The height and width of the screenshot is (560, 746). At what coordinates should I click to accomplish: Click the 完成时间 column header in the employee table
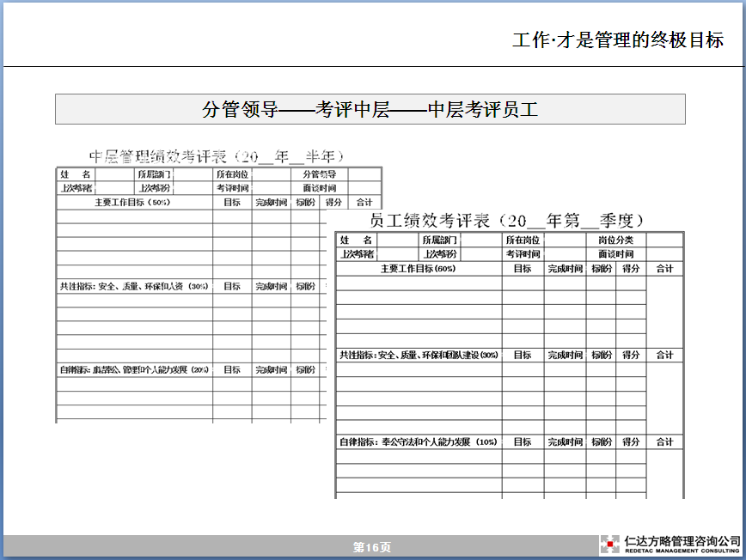click(x=564, y=269)
